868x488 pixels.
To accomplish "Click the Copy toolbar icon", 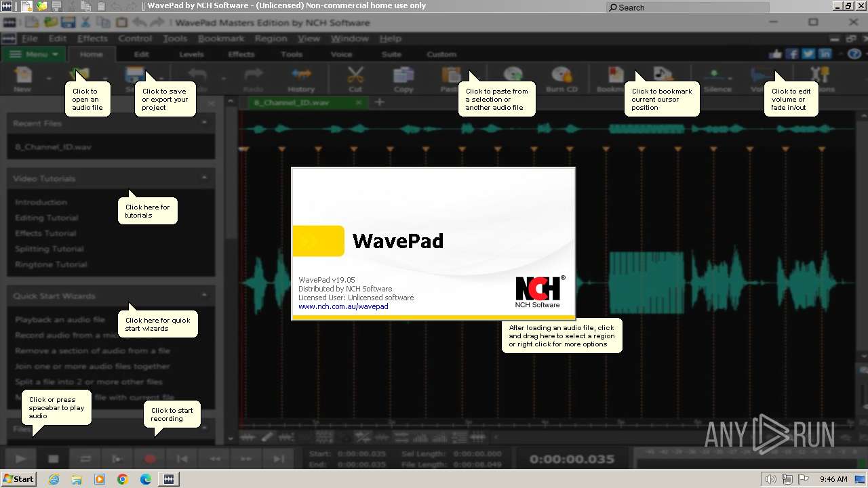I will 403,78.
